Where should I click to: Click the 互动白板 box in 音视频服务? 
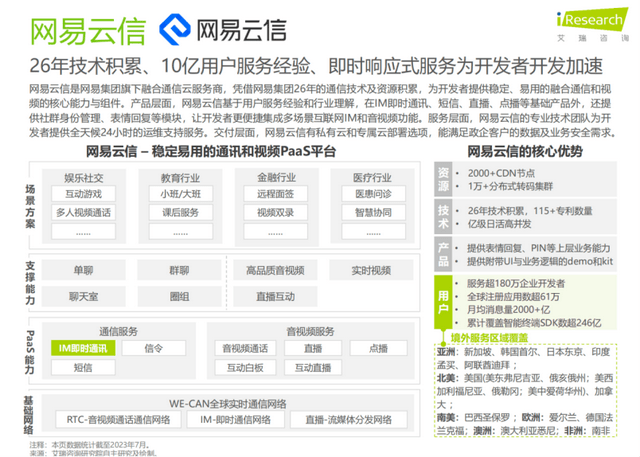(246, 368)
